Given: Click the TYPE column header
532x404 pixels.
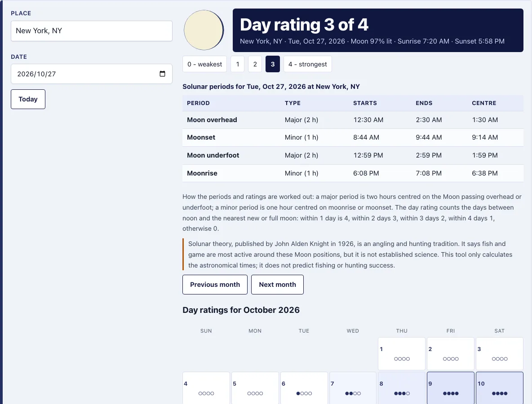Looking at the screenshot, I should click(x=293, y=103).
